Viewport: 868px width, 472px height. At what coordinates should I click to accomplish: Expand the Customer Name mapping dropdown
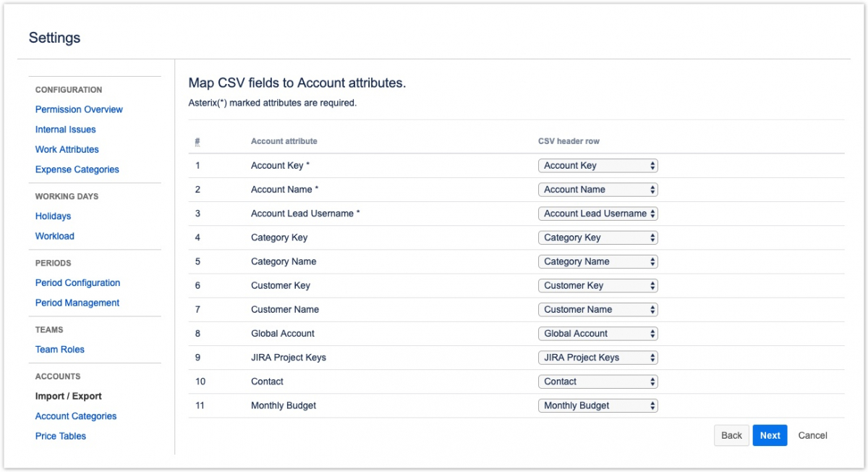pos(597,309)
